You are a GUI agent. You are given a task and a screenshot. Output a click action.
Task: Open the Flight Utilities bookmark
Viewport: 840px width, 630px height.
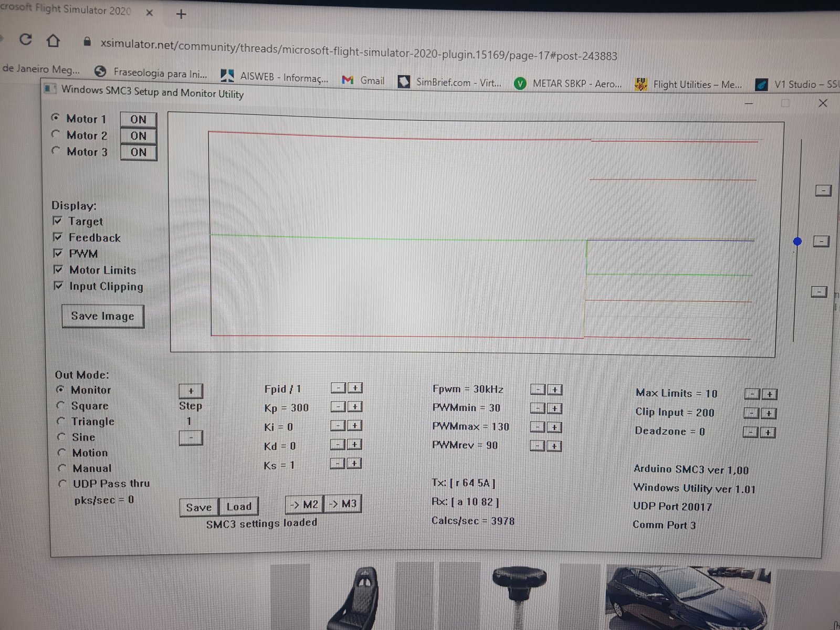[x=689, y=84]
